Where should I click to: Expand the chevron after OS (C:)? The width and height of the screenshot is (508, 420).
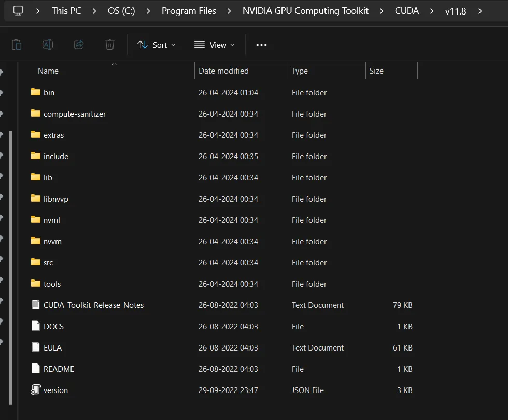coord(148,11)
